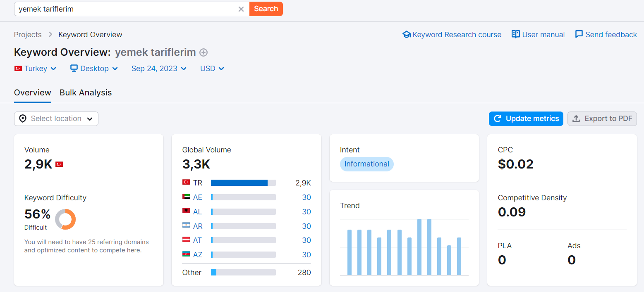Open the Turkey country dropdown

click(x=36, y=69)
